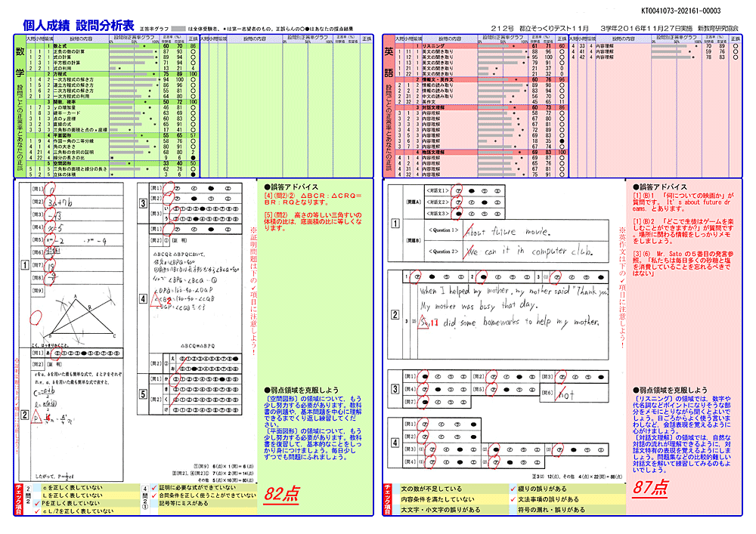
Task: Select math '弱点領域を克服しよう' heading
Action: click(x=301, y=390)
